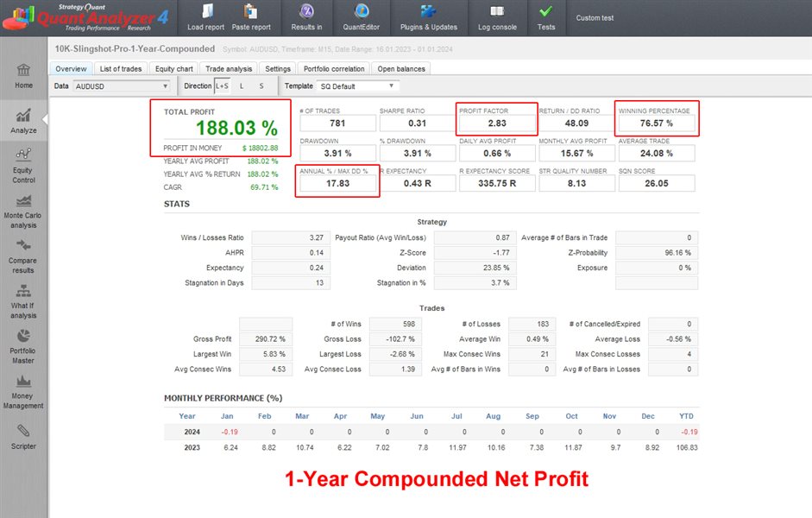Select Analyze in the sidebar

coord(23,121)
